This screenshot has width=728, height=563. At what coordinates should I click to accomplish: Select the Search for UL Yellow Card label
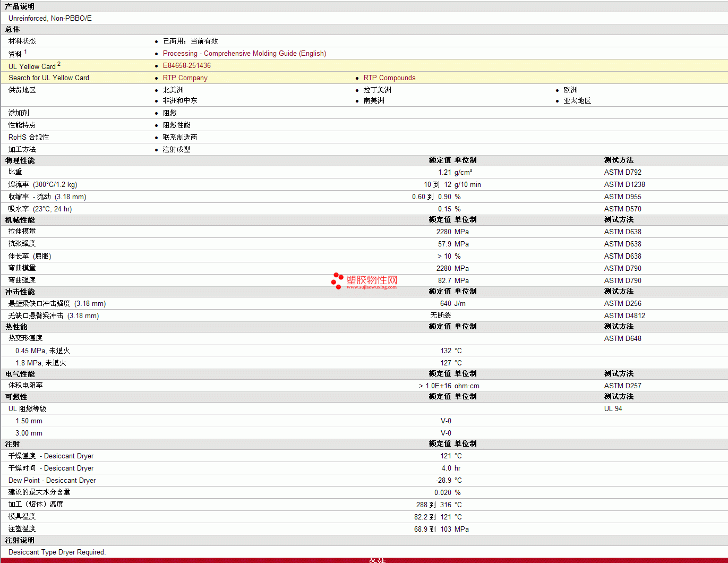point(49,78)
